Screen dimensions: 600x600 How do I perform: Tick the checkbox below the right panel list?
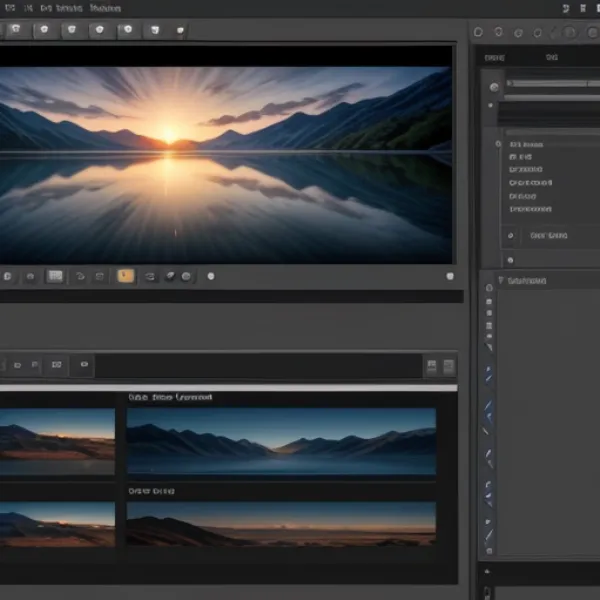[511, 236]
